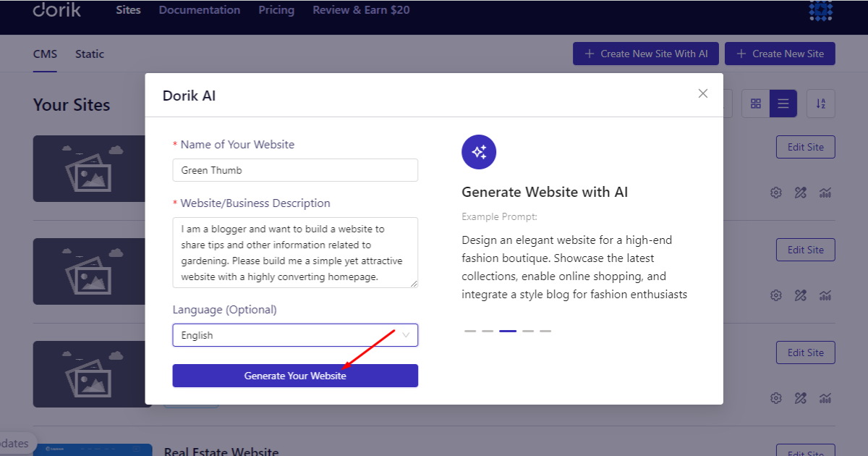The width and height of the screenshot is (868, 456).
Task: Click the Dorik logo in header
Action: tap(57, 10)
